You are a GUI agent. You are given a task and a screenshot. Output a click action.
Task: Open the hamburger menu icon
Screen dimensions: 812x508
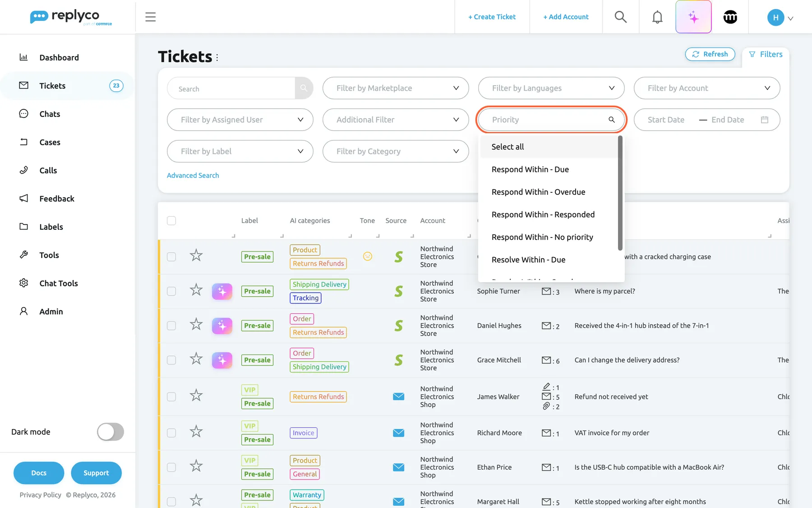click(150, 17)
